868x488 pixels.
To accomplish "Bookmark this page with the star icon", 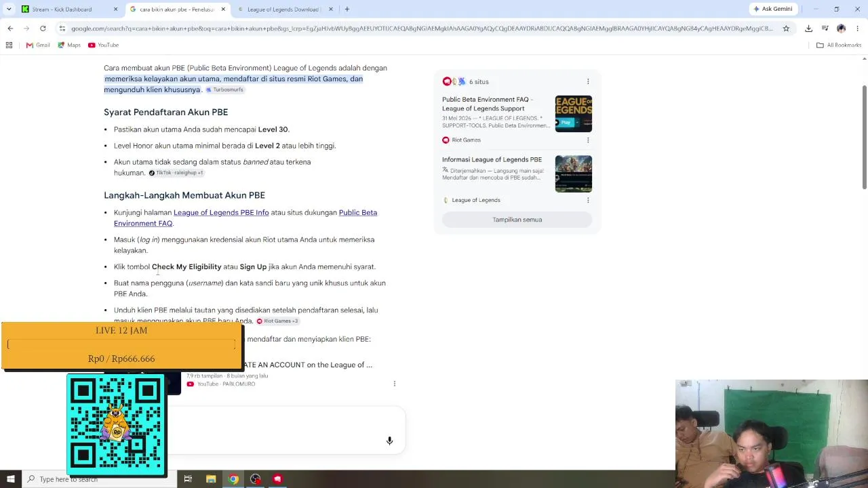I will [786, 28].
